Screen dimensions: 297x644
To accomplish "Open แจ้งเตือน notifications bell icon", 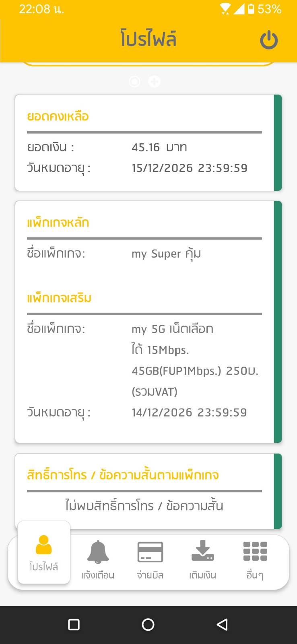I will point(98,559).
